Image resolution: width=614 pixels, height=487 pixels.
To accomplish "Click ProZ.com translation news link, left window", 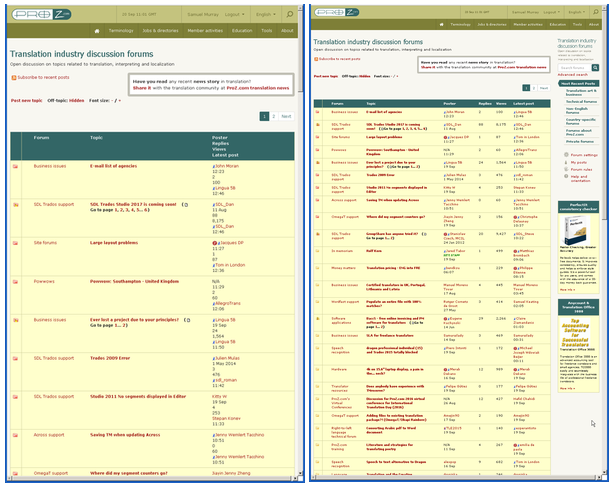I will [258, 88].
